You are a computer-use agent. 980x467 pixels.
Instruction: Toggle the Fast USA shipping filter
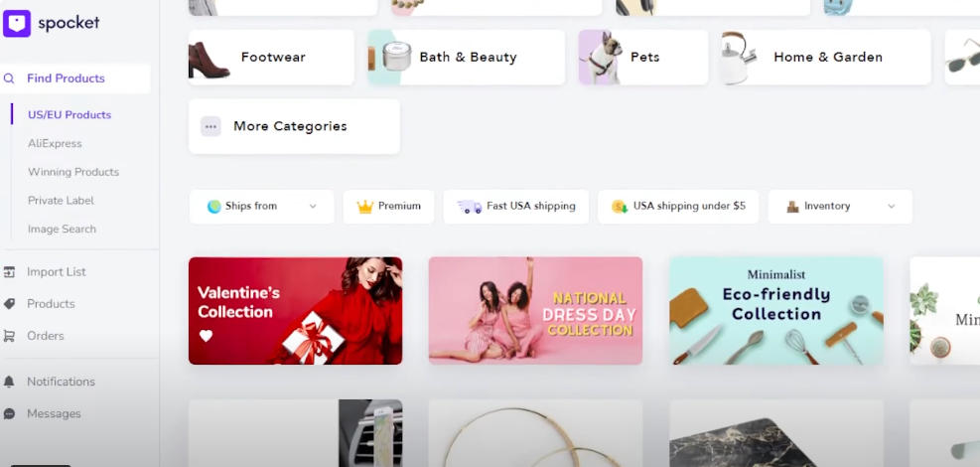point(516,207)
